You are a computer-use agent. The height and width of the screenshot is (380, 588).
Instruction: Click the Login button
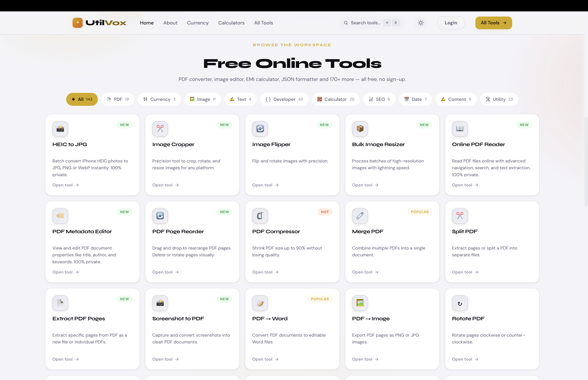451,23
